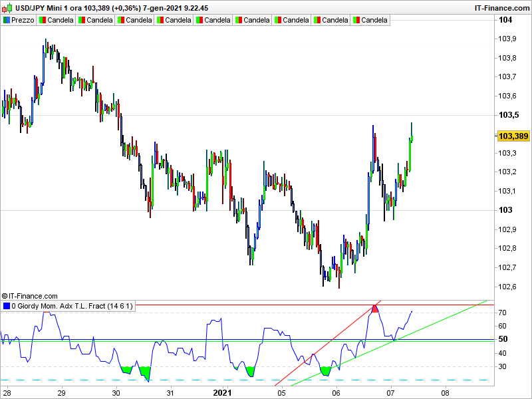The image size is (532, 399).
Task: Click the red triangle marker on the indicator peak
Action: pyautogui.click(x=375, y=309)
